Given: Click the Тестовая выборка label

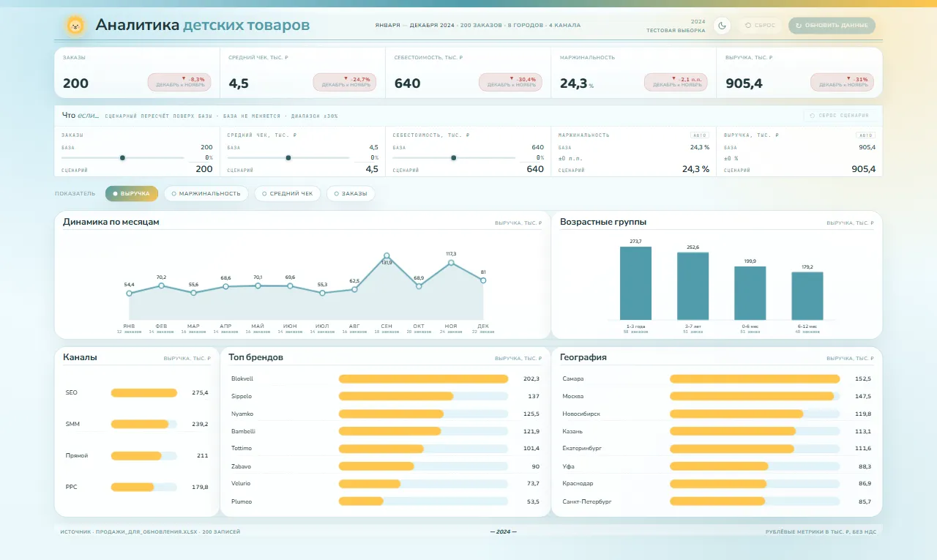Looking at the screenshot, I should coord(676,31).
